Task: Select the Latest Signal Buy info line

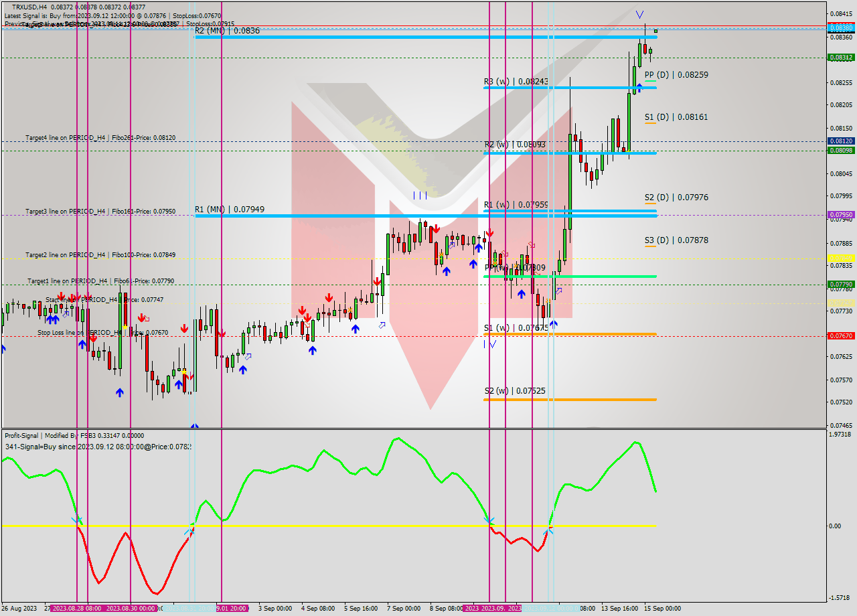Action: (x=112, y=15)
